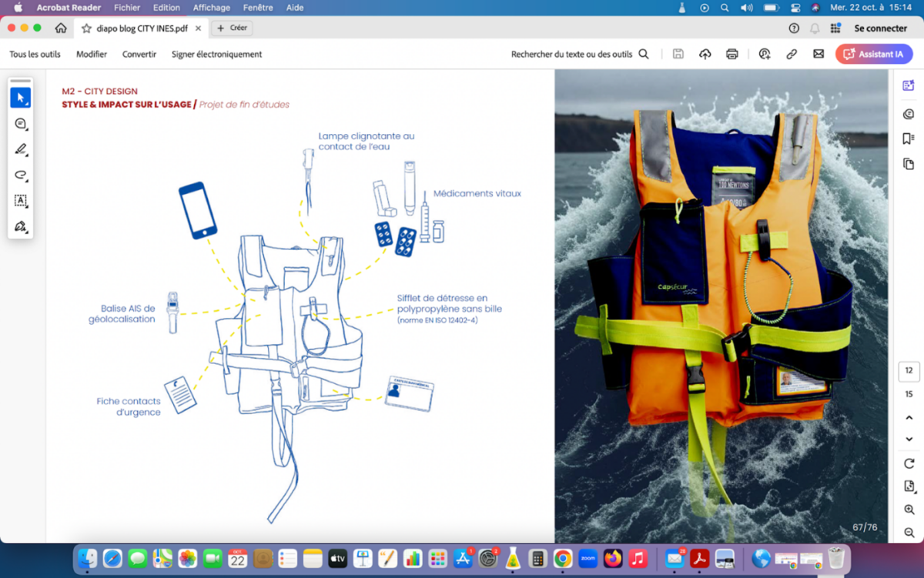
Task: Open the Affichage menu
Action: pyautogui.click(x=211, y=8)
